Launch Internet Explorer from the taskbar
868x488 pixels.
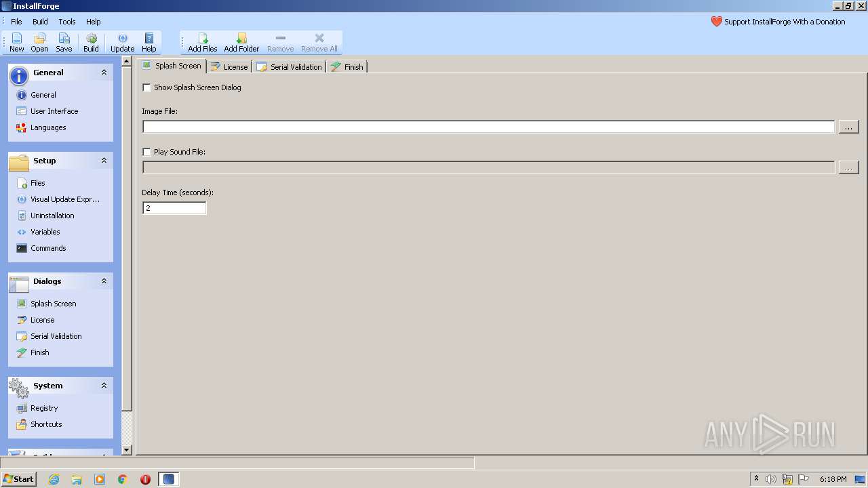[x=54, y=479]
